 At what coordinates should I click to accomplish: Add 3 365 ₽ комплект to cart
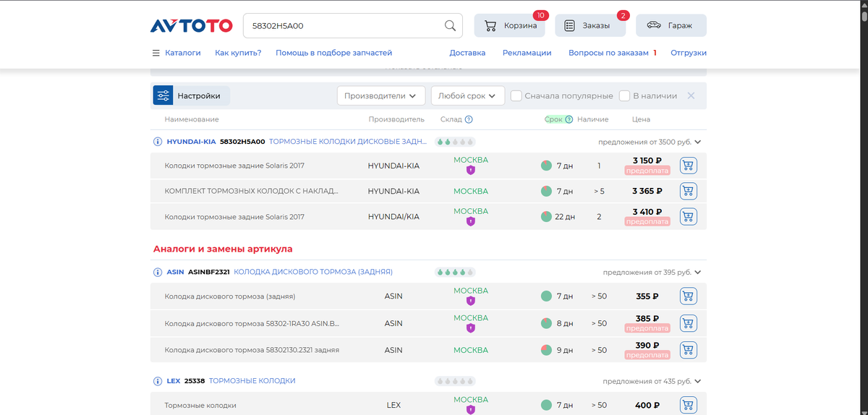coord(688,192)
